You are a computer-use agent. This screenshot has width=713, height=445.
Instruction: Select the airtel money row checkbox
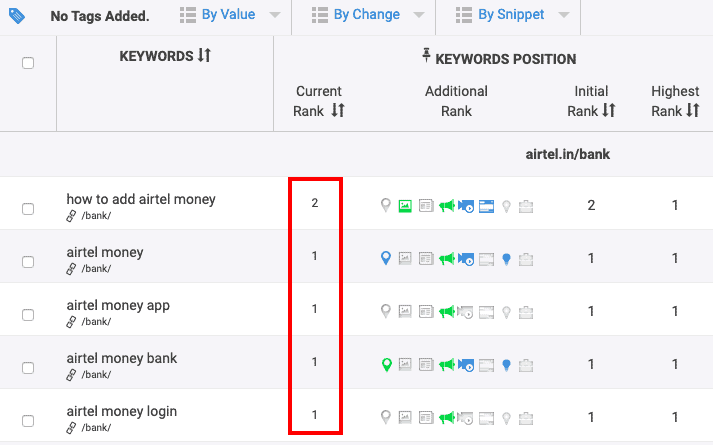tap(28, 262)
